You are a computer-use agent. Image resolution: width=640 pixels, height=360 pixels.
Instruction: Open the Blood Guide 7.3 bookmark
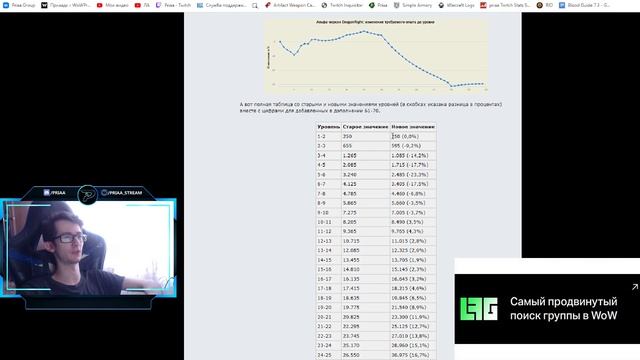584,5
